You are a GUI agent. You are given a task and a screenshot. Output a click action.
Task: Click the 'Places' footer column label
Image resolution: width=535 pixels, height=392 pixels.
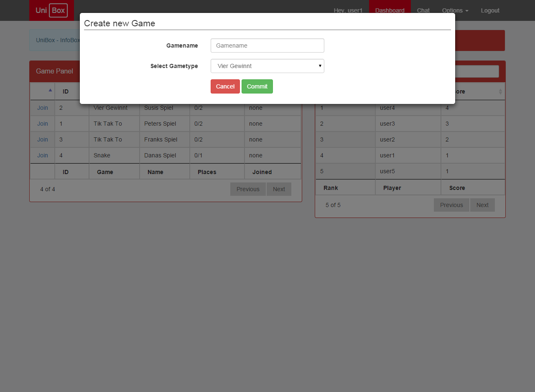click(207, 172)
